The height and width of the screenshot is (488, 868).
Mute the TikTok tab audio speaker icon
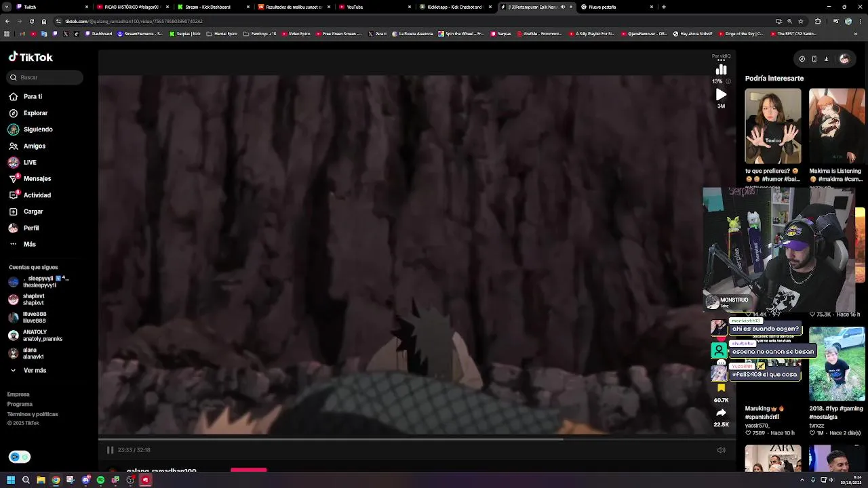click(x=562, y=7)
